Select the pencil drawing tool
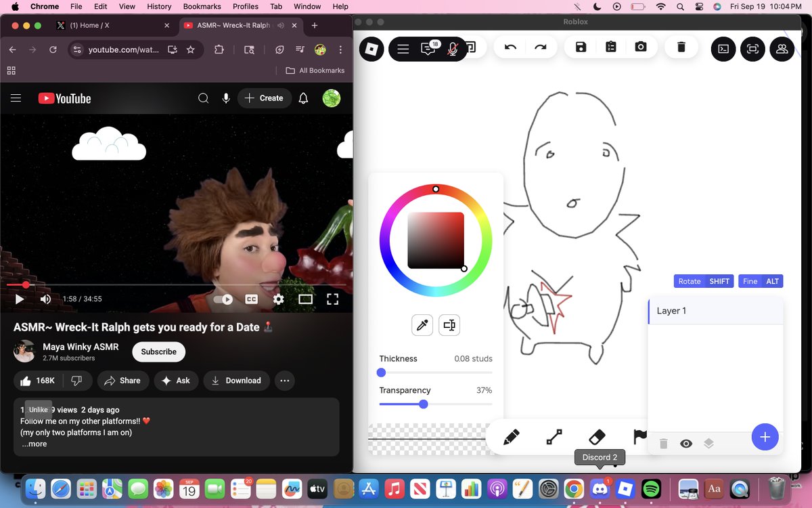This screenshot has width=812, height=508. point(512,438)
